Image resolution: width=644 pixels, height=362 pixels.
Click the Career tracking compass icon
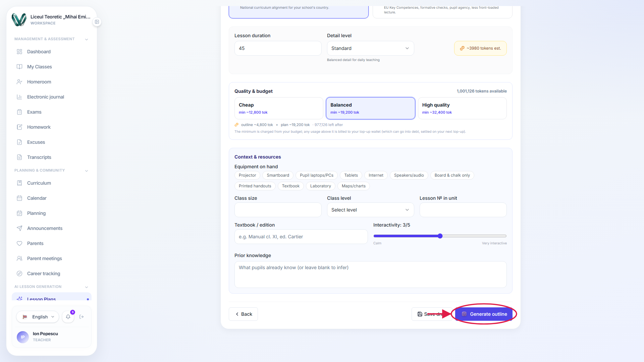coord(19,274)
